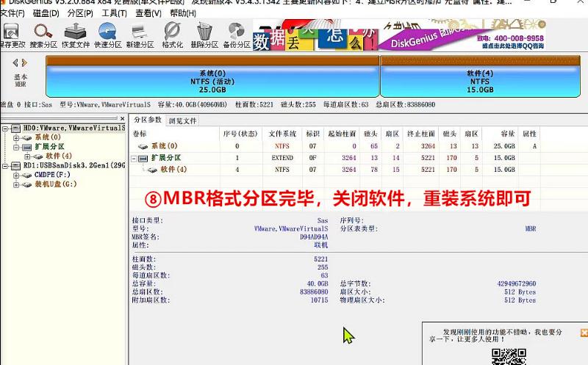Collapse 扩展分区 row in partition table

(135, 158)
